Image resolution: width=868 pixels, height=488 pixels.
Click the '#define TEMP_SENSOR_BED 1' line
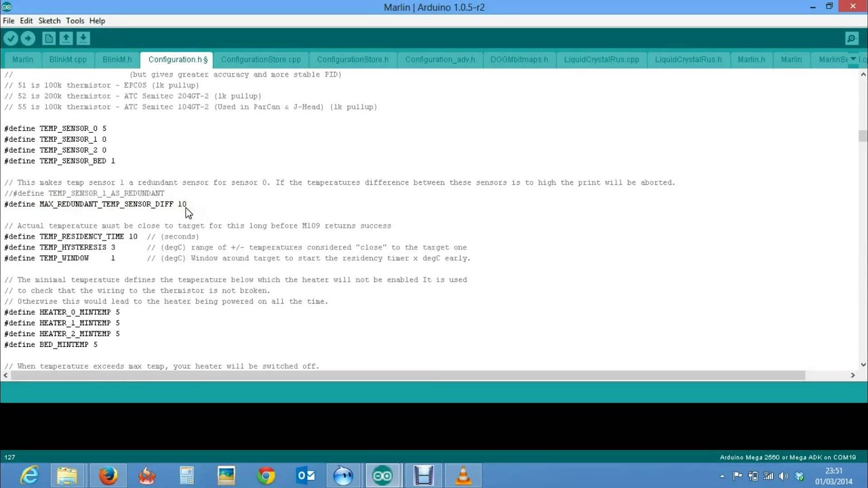coord(60,161)
